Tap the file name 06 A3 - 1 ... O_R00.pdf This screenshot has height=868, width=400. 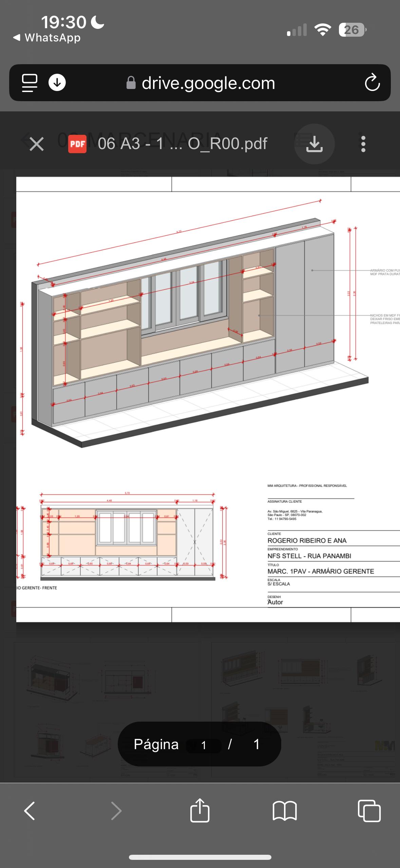tap(183, 144)
